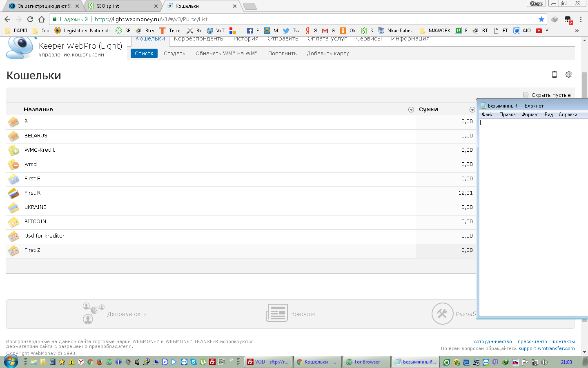Open the Сумма column filter dropdown
This screenshot has height=368, width=588.
click(472, 110)
